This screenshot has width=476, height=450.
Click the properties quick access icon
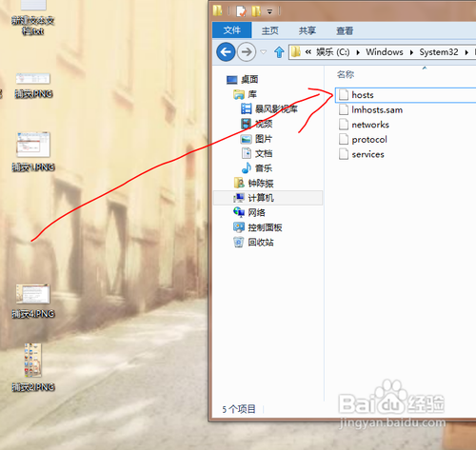241,11
